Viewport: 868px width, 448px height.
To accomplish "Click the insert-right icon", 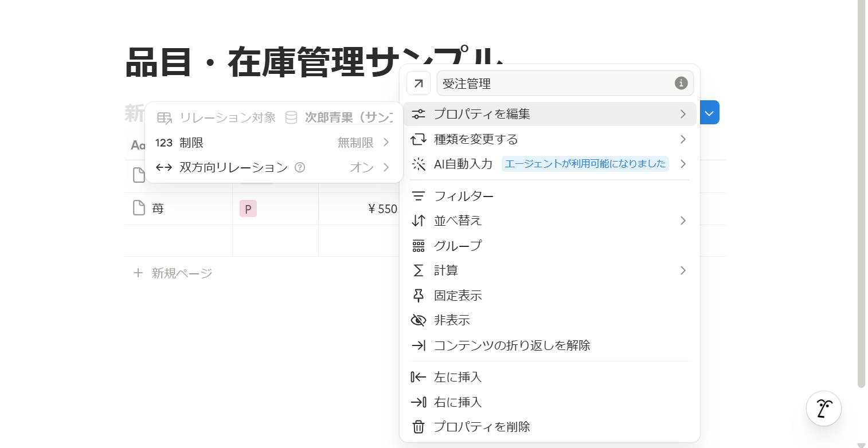I will [x=419, y=402].
